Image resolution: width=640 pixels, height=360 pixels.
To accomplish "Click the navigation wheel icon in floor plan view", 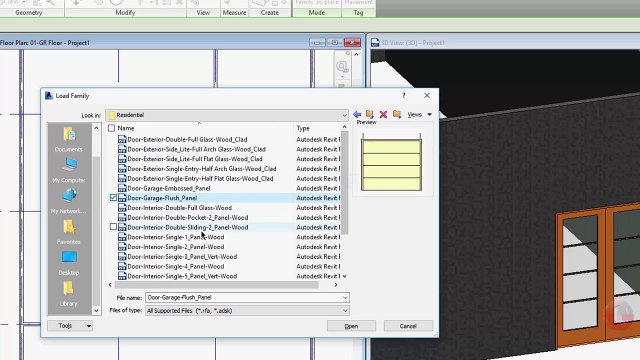I will 342,66.
